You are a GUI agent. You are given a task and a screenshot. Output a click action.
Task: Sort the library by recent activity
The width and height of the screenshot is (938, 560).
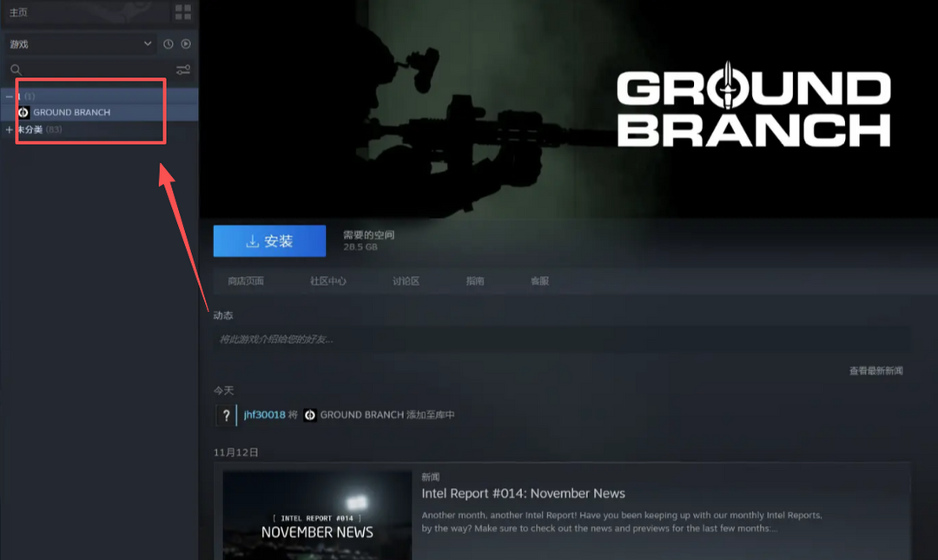coord(168,44)
